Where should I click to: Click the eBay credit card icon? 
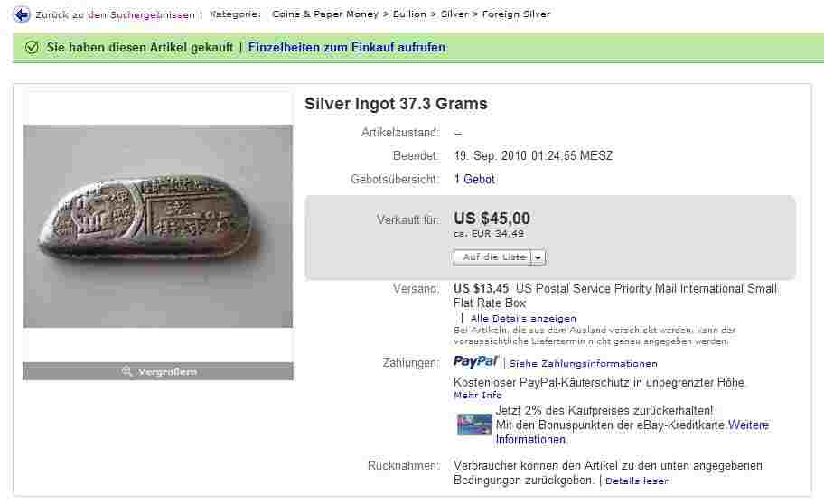(x=473, y=425)
